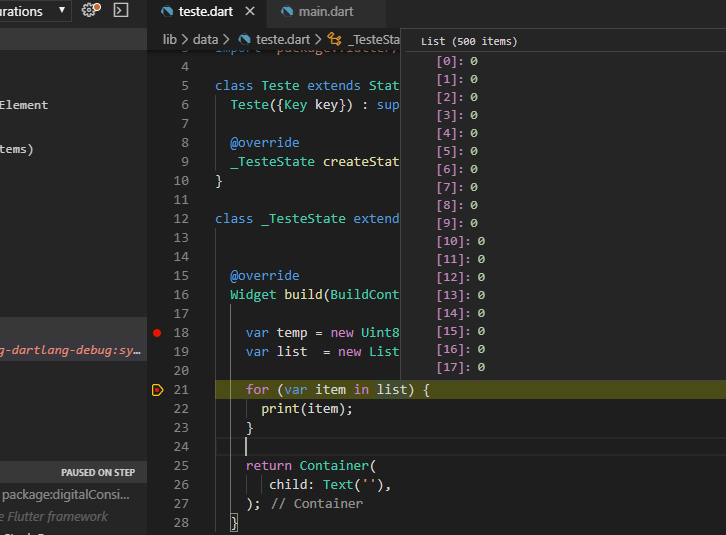The height and width of the screenshot is (535, 726).
Task: Select the lib folder breadcrumb
Action: coord(170,39)
